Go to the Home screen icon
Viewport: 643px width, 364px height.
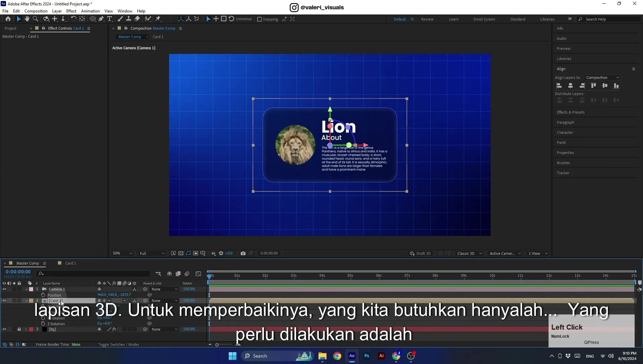point(8,19)
